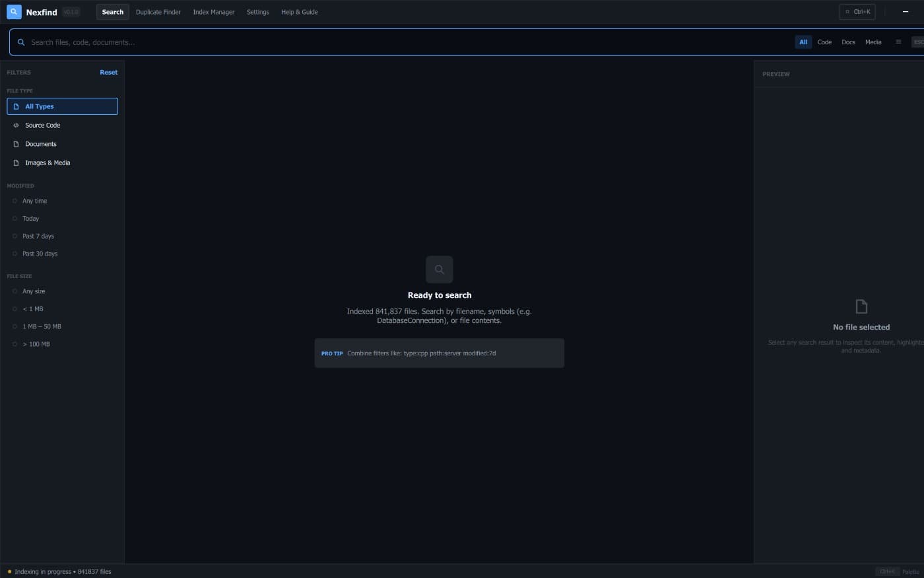Open the Index Manager tab
This screenshot has width=924, height=578.
[214, 12]
